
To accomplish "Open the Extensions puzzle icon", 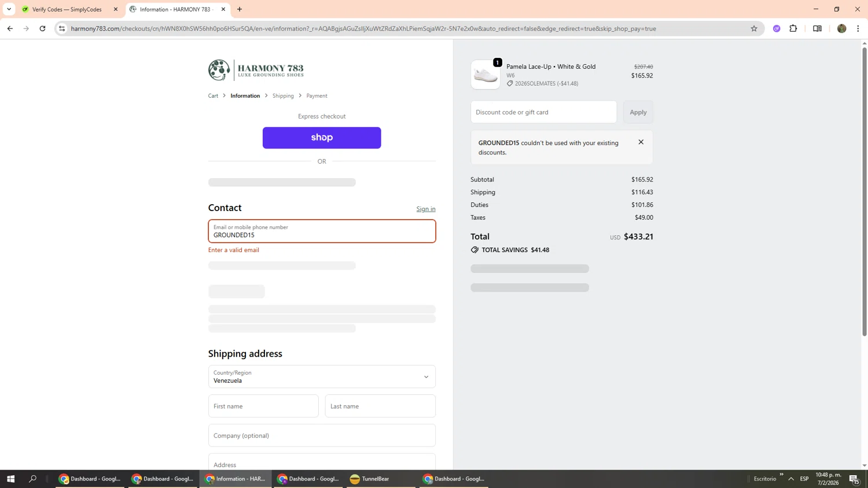I will 793,28.
